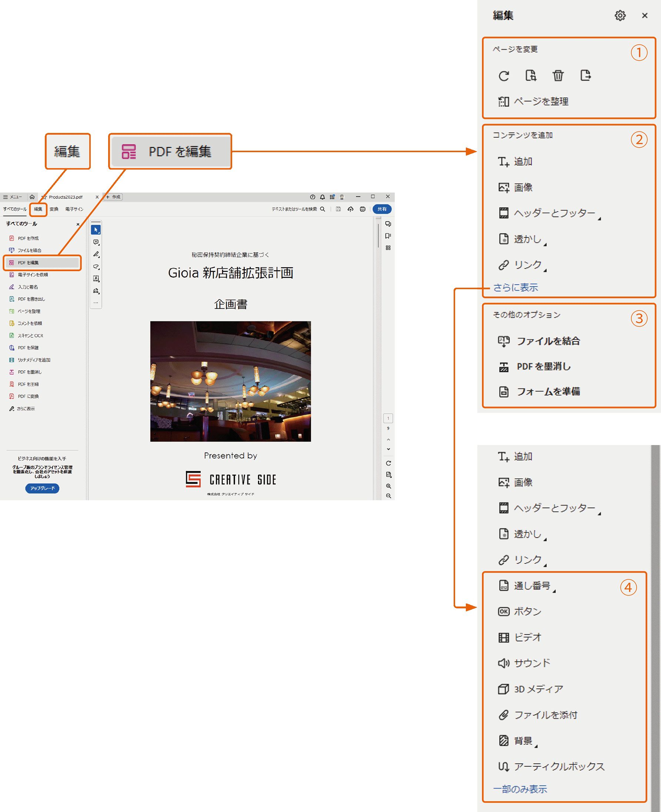
Task: Close the Products2023.pdf tab
Action: [x=97, y=197]
